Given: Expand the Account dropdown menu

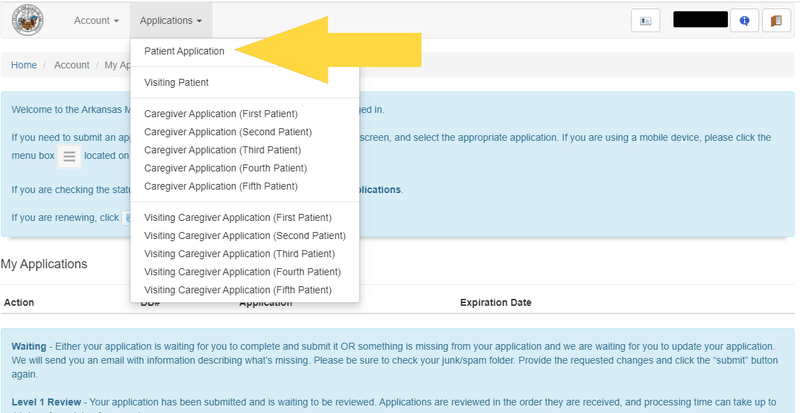Looking at the screenshot, I should click(x=97, y=20).
